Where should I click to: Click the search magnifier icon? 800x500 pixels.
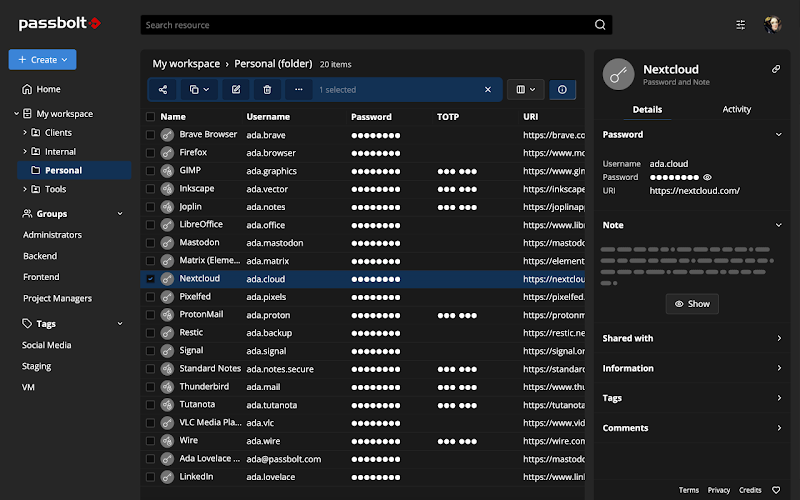pos(600,25)
